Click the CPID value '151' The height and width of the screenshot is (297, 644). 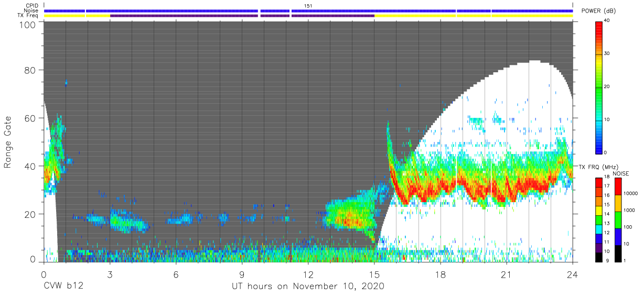click(308, 5)
